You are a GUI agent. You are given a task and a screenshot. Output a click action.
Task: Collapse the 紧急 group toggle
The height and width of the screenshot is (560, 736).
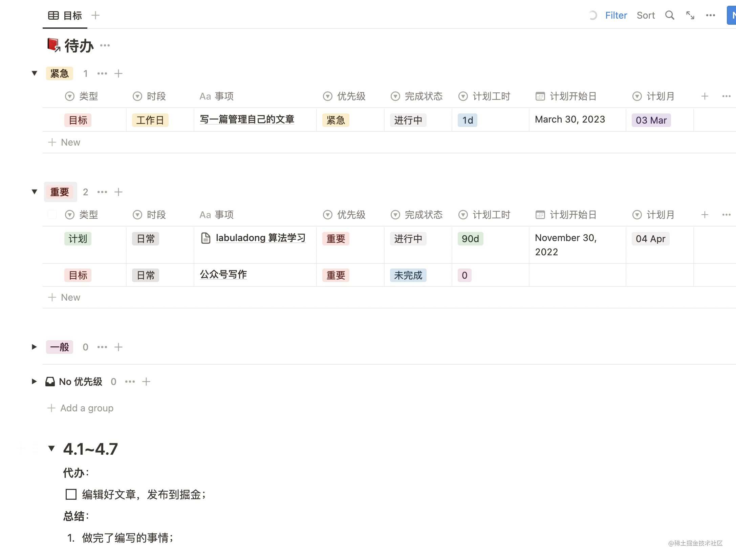click(x=34, y=73)
